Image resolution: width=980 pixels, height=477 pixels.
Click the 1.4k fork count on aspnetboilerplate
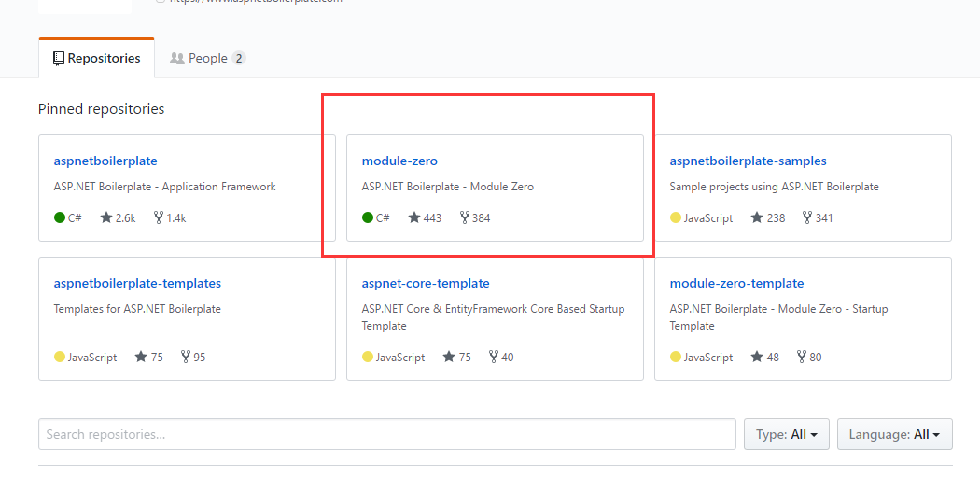[176, 218]
